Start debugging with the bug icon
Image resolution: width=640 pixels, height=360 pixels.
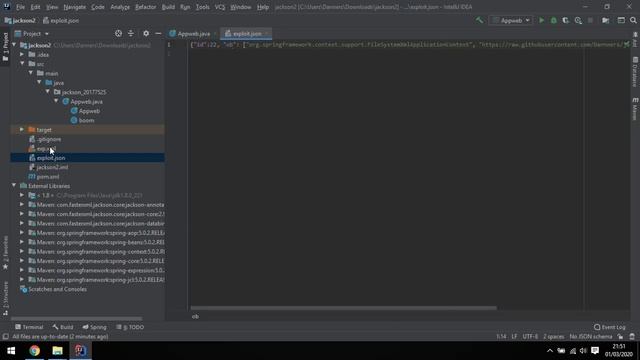(553, 20)
